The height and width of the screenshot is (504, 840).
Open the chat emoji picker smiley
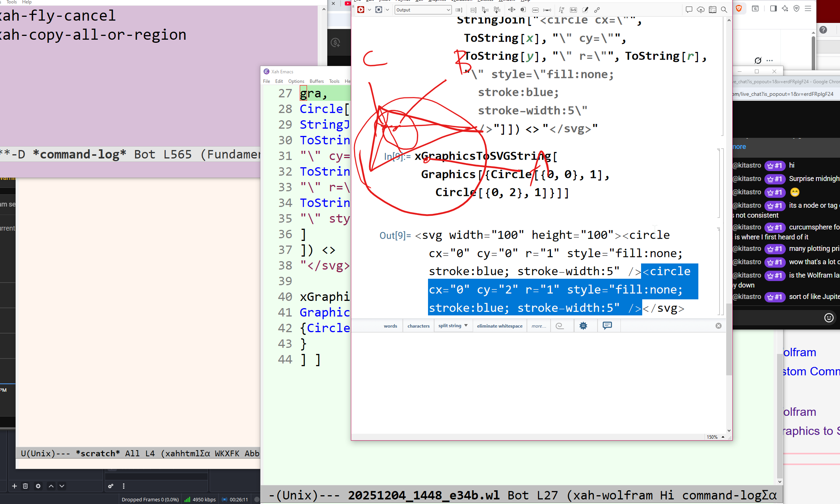click(x=829, y=318)
